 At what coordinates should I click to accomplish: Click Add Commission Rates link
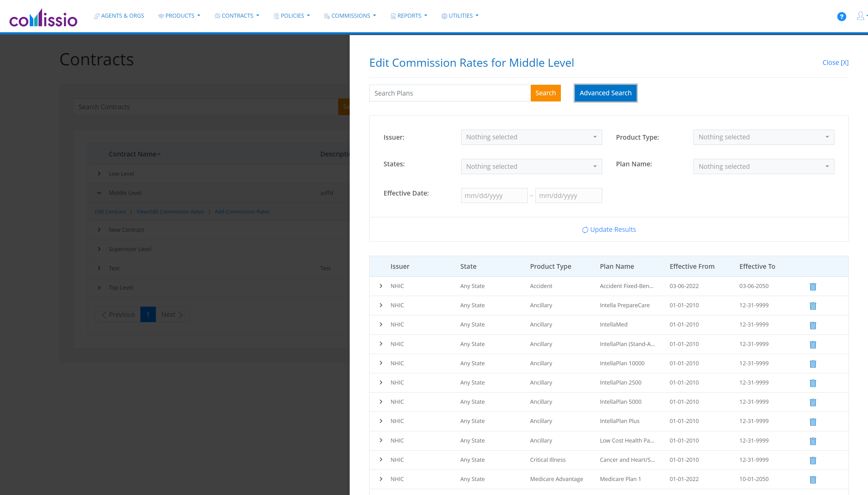click(242, 211)
